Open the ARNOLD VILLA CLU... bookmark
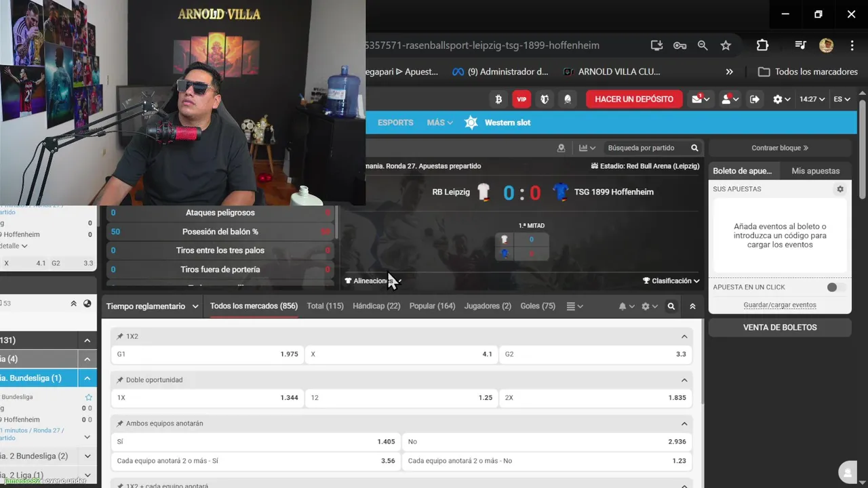The image size is (868, 488). pos(612,71)
